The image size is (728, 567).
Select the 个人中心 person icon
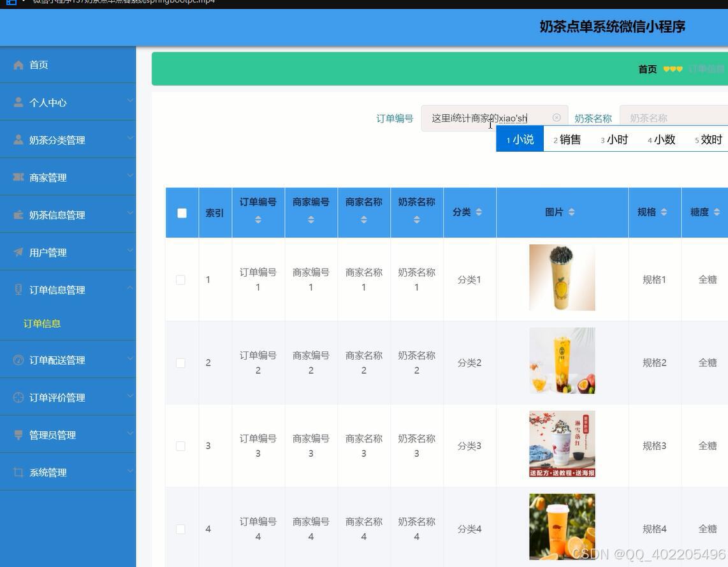18,102
